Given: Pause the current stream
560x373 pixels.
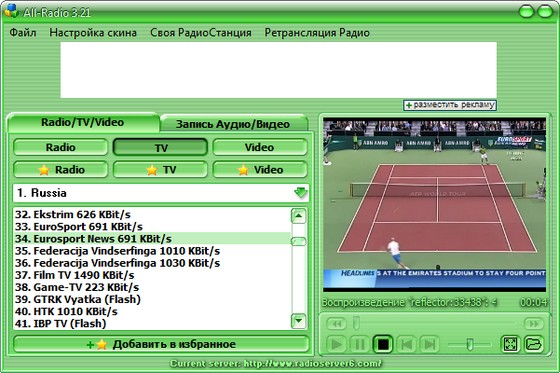Looking at the screenshot, I should click(360, 344).
